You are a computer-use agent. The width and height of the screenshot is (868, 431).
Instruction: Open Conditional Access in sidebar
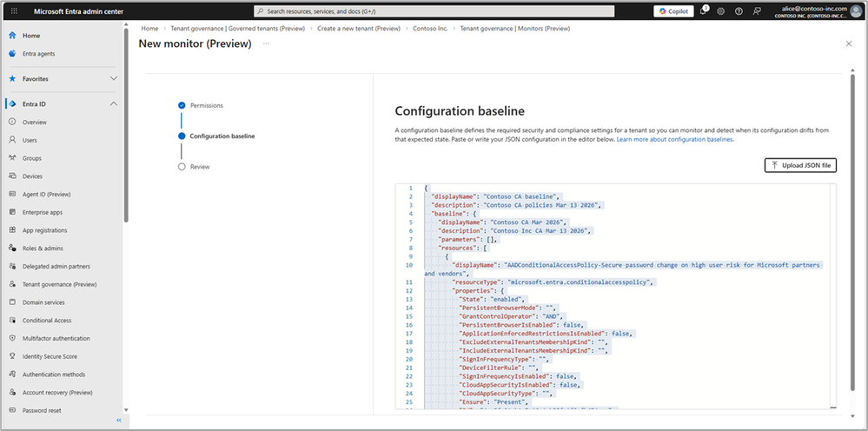(x=45, y=321)
